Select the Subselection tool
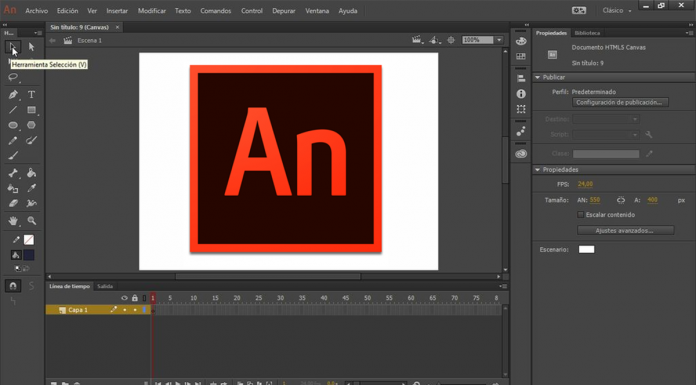This screenshot has height=385, width=696. click(31, 46)
